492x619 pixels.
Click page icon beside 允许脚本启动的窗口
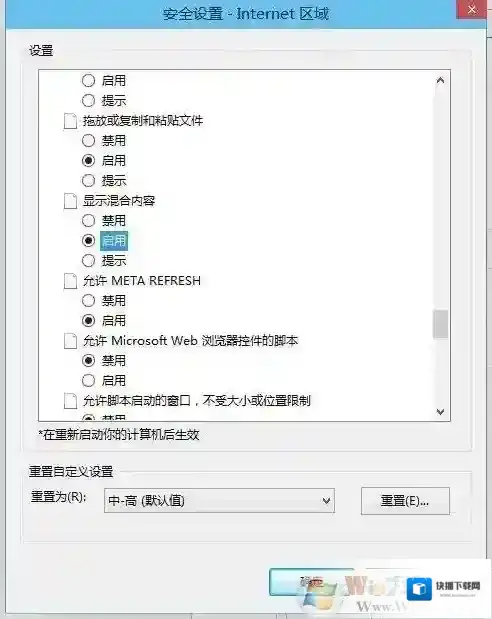click(70, 401)
